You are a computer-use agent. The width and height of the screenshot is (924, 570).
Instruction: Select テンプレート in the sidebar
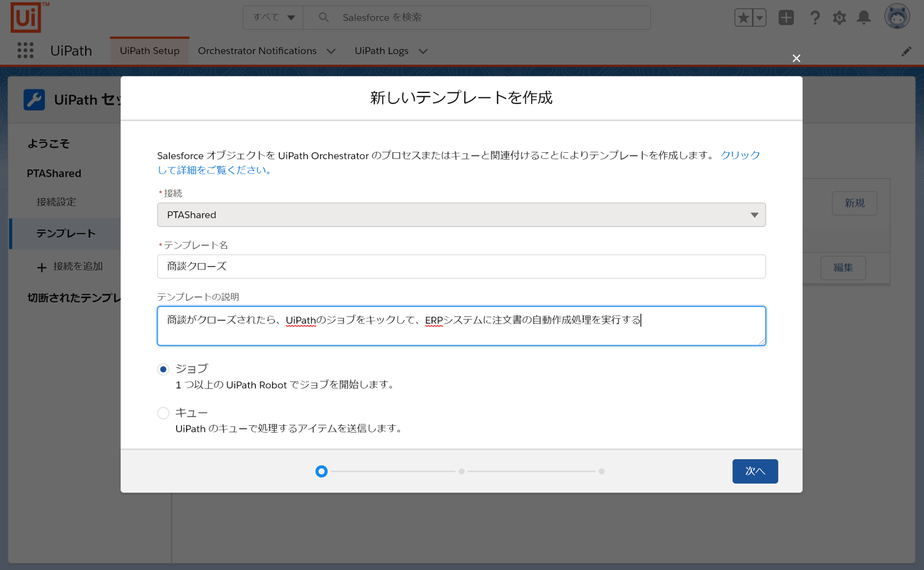pos(66,234)
